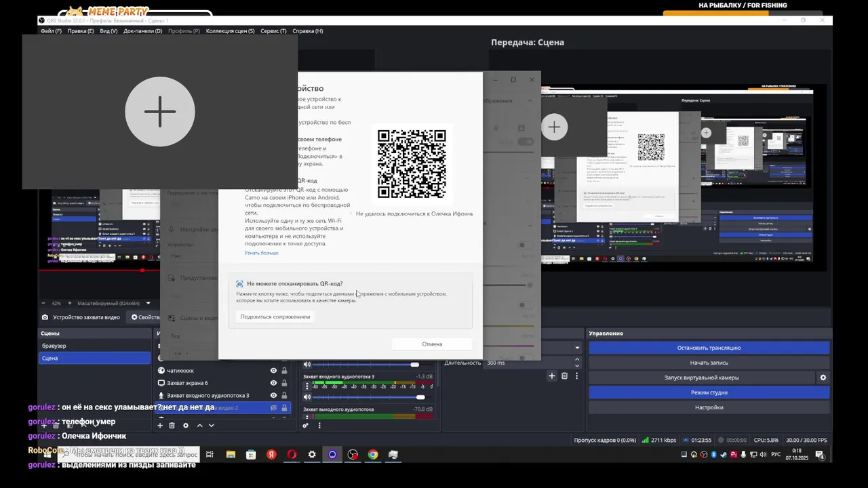This screenshot has height=488, width=868.
Task: Toggle lock on Захват входного аудиопотока 3 source row
Action: (285, 395)
